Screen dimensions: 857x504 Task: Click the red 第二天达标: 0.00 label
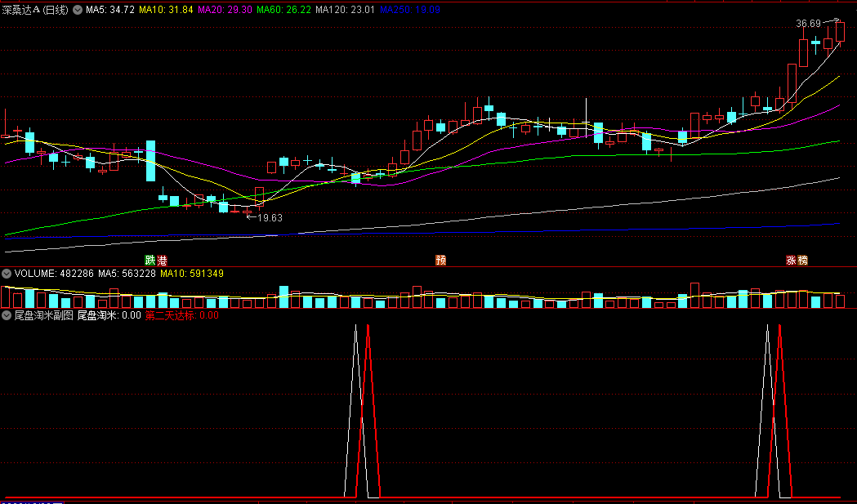[182, 315]
